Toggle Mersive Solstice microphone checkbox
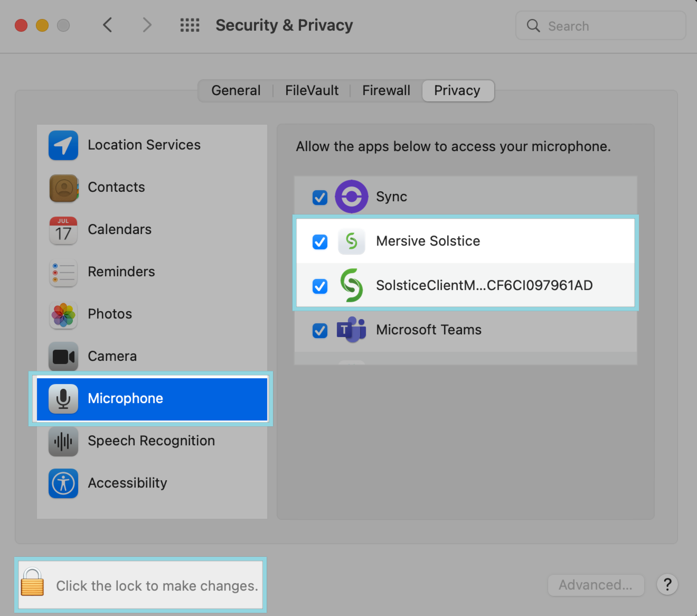Image resolution: width=697 pixels, height=616 pixels. (x=320, y=241)
